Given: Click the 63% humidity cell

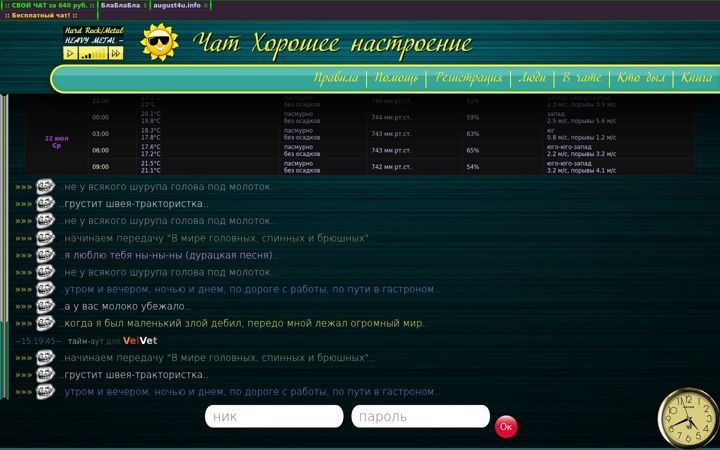Looking at the screenshot, I should (x=473, y=134).
